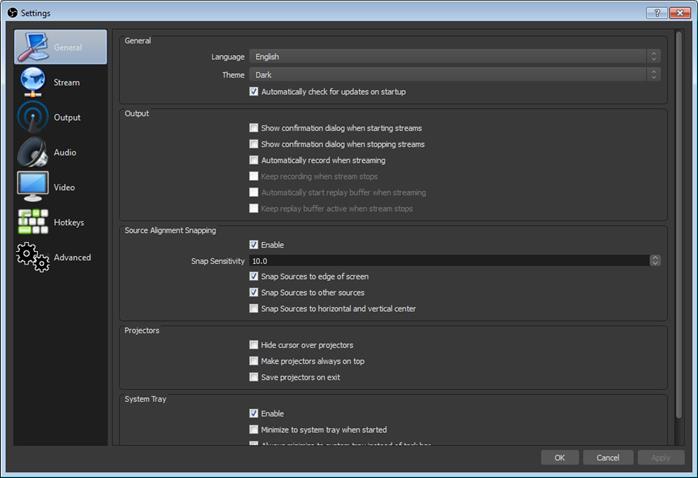Expand the Theme dropdown set to Dark
Screen dimensions: 698x478
click(x=455, y=74)
